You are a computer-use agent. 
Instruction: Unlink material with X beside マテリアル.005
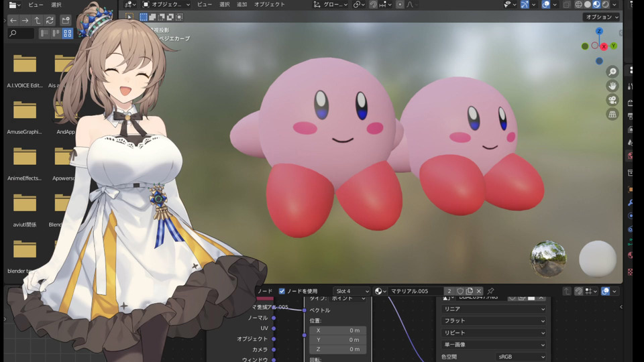480,292
